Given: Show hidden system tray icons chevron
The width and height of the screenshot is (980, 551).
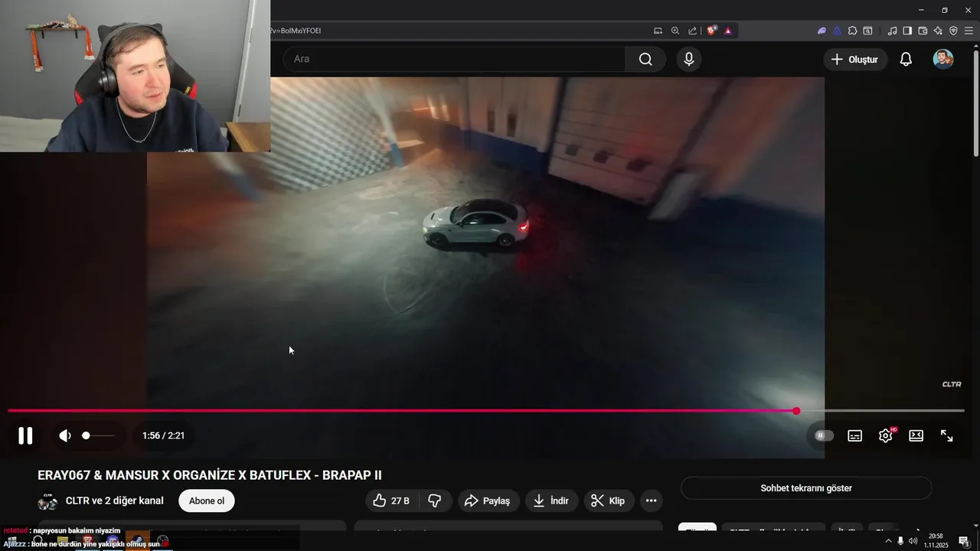Looking at the screenshot, I should (x=888, y=541).
